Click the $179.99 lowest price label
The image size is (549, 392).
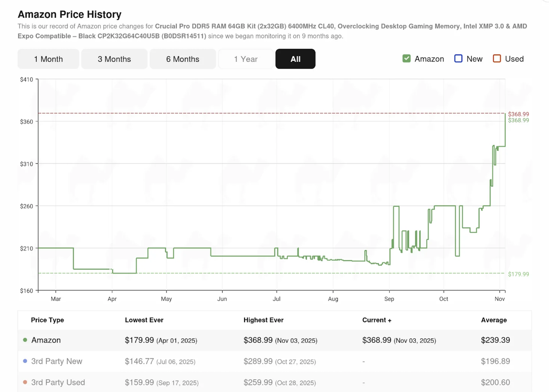(x=518, y=274)
